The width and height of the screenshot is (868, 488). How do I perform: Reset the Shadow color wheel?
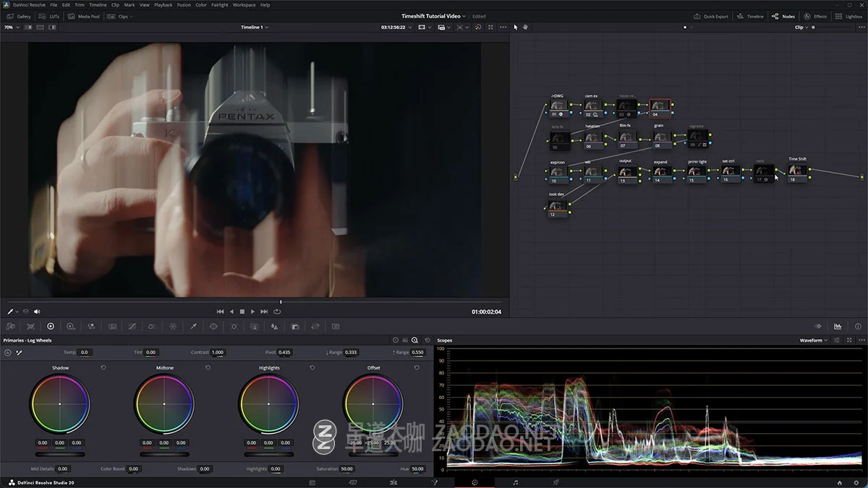tap(103, 367)
